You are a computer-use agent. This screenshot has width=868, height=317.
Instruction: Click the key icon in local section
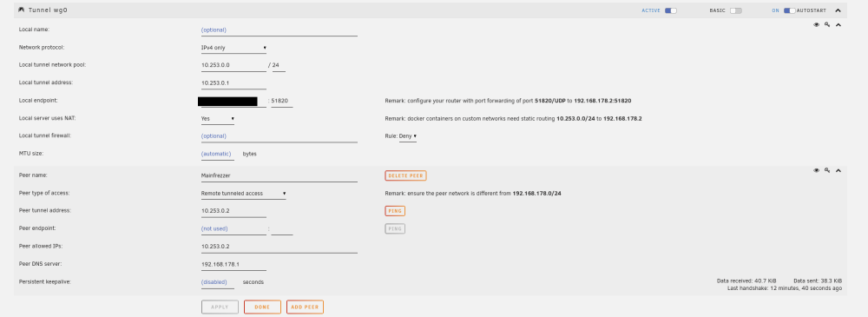coord(827,24)
